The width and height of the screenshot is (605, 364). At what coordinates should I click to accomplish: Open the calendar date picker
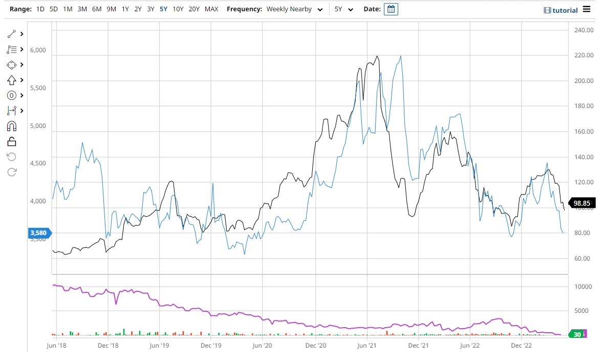coord(391,9)
